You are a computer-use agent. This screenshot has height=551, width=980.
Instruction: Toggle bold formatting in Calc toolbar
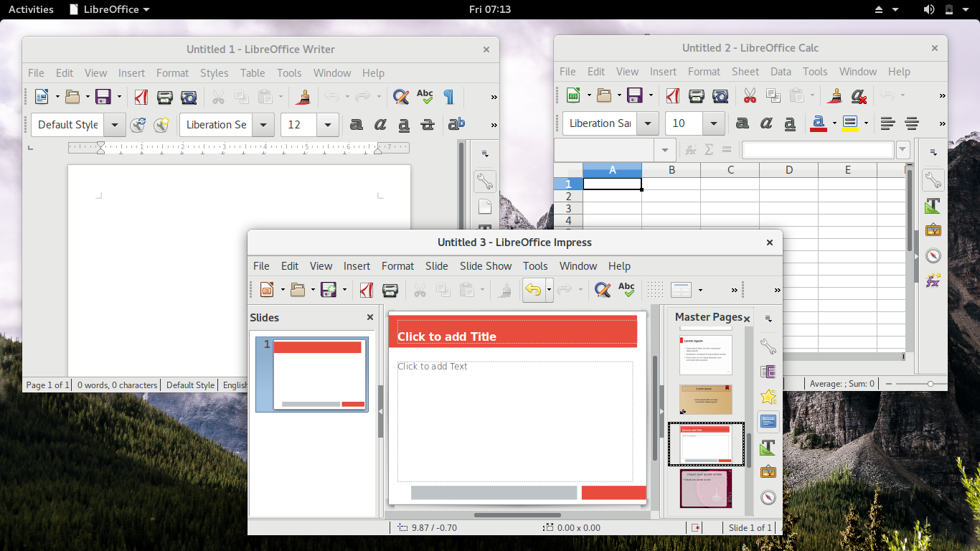tap(742, 123)
